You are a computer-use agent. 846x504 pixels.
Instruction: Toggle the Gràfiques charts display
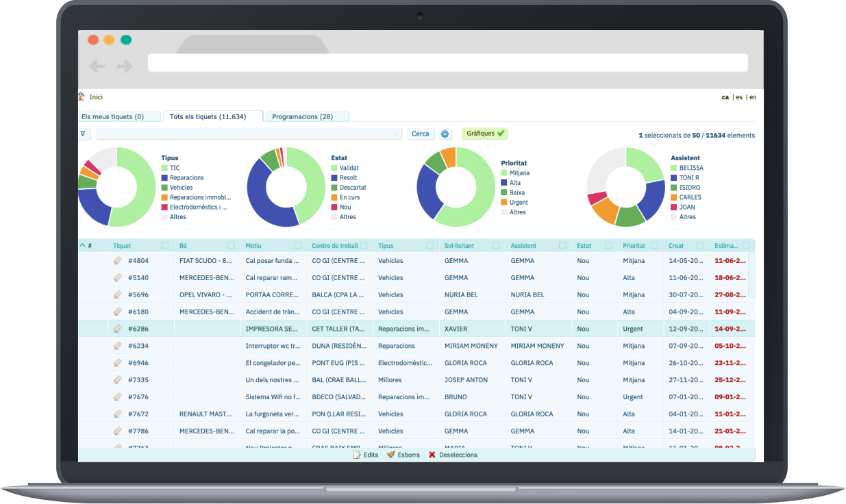485,134
